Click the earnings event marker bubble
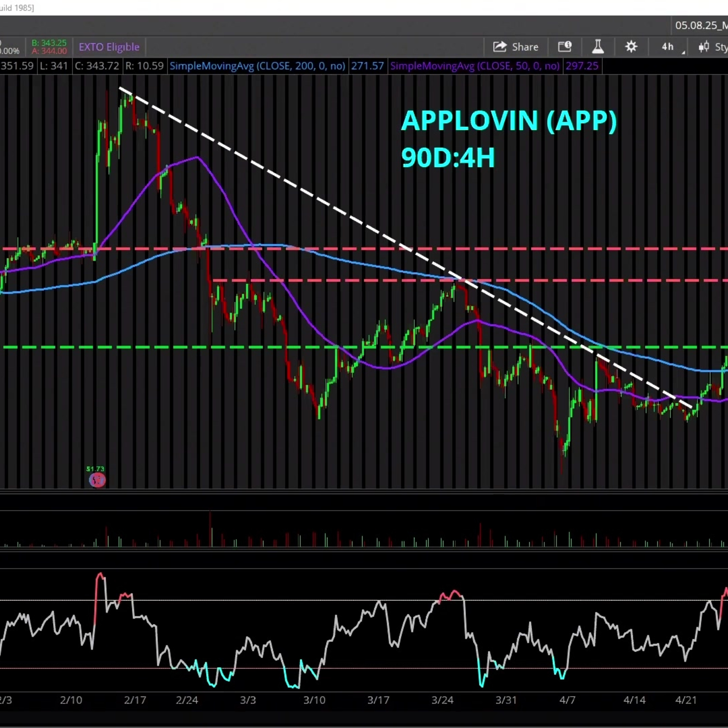This screenshot has height=728, width=728. [x=97, y=480]
